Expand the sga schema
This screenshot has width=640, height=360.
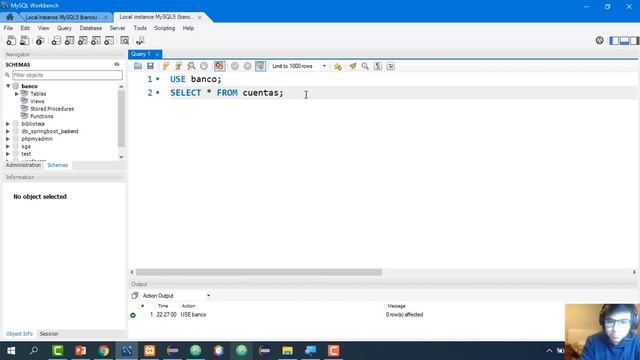click(8, 147)
